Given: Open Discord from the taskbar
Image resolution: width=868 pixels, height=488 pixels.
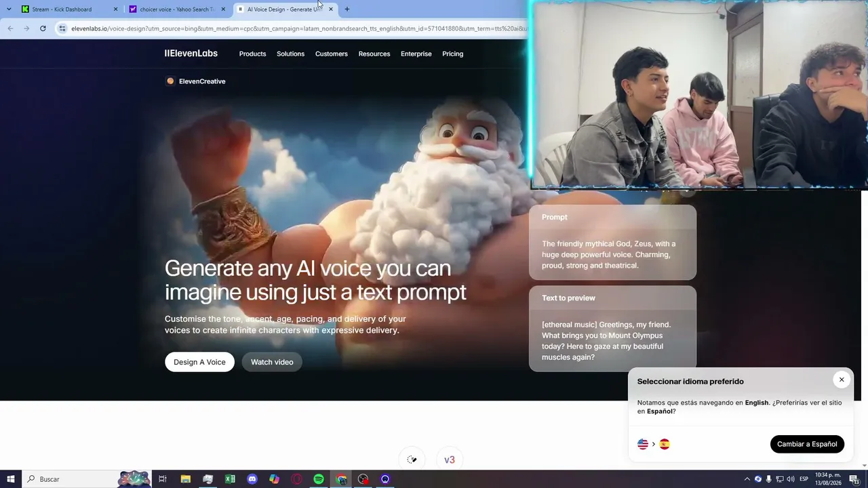Looking at the screenshot, I should pos(252,479).
